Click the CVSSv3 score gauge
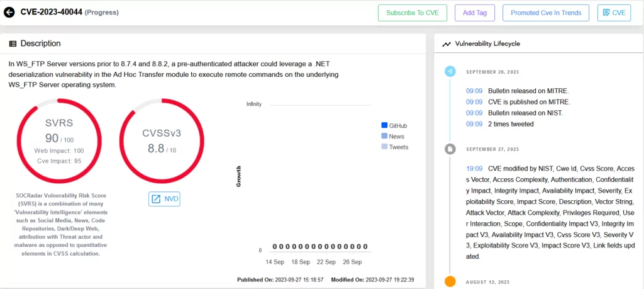Screen dimensions: 644x289 (162, 141)
